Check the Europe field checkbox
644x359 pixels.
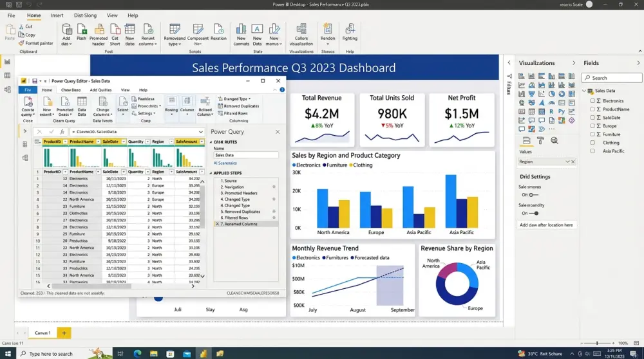(x=592, y=126)
